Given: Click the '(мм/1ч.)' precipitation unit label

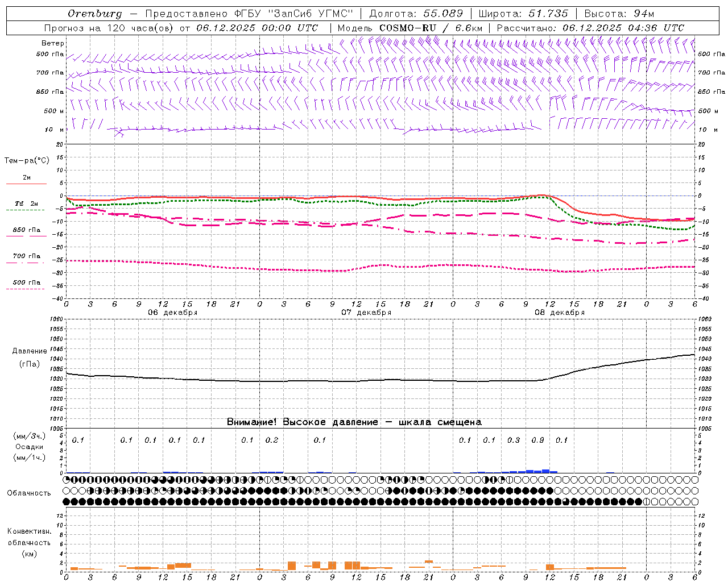Looking at the screenshot, I should pyautogui.click(x=30, y=458).
